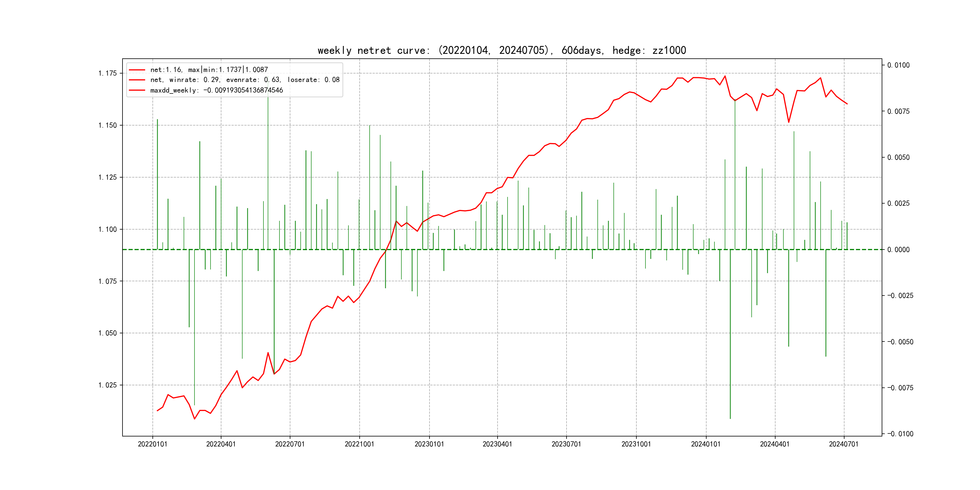
Task: Click the maxdd_weekly legend entry
Action: click(217, 90)
